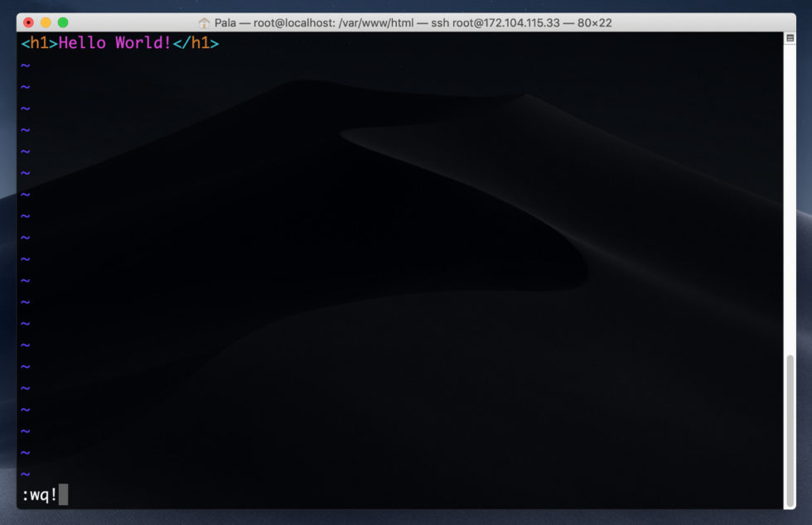
Task: Click the split pane icon at top right
Action: pos(790,39)
